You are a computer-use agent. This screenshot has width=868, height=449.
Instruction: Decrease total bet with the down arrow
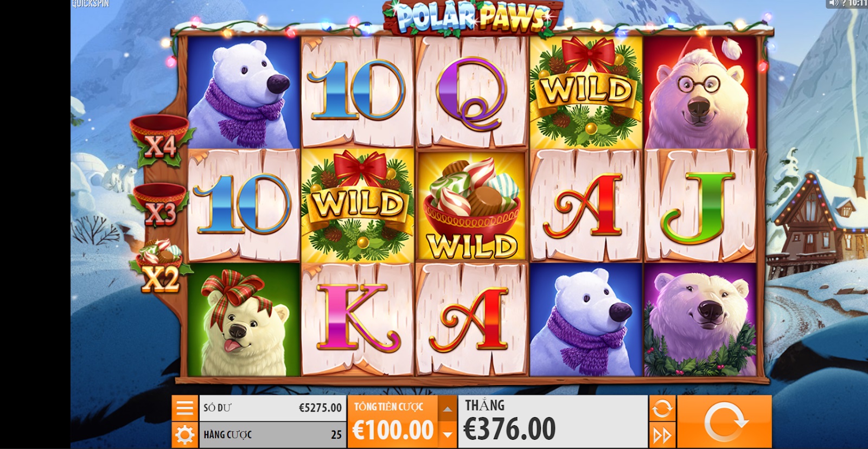pyautogui.click(x=447, y=435)
